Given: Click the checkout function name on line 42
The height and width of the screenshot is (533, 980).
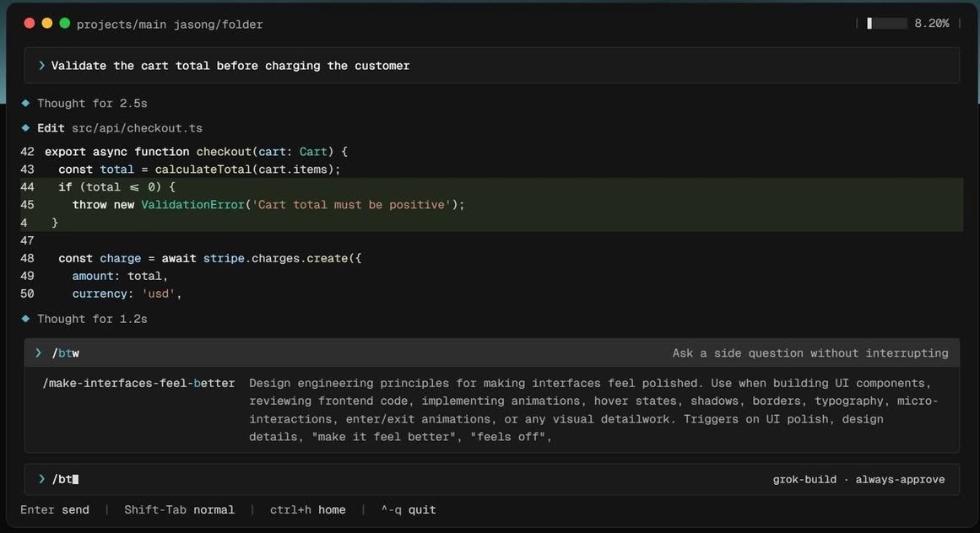Looking at the screenshot, I should (x=224, y=152).
